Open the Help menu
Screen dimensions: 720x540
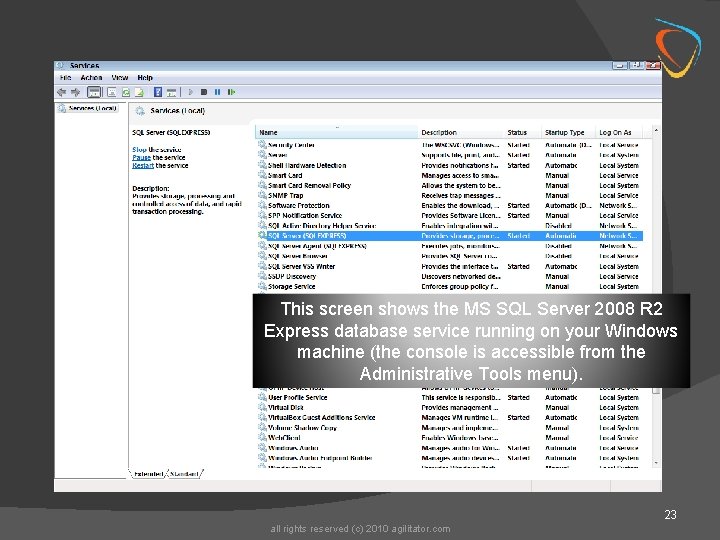point(145,78)
